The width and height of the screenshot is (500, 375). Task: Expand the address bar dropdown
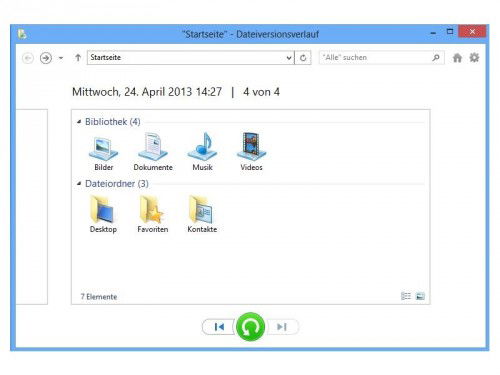tap(289, 58)
